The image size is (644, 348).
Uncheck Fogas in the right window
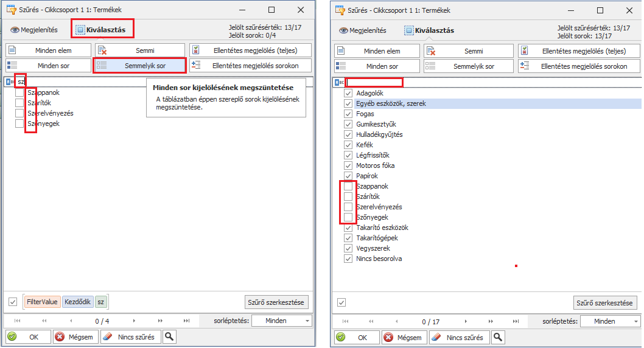coord(348,114)
